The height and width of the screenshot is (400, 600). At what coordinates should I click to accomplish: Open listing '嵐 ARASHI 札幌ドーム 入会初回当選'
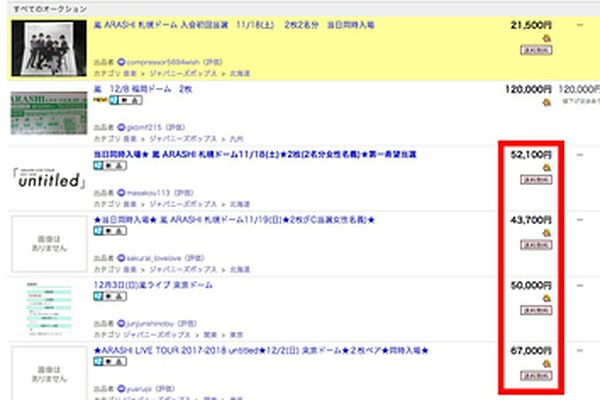pos(234,25)
